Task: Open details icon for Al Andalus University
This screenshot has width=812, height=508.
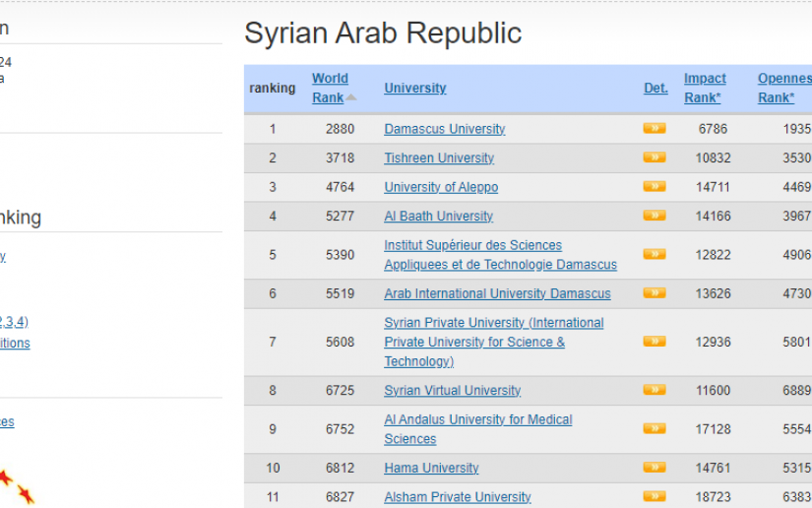Action: click(x=655, y=429)
